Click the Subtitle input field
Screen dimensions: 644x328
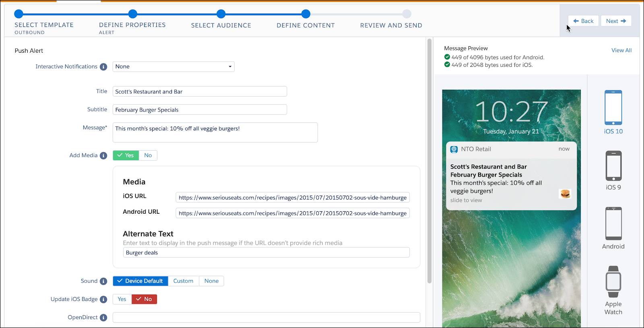coord(200,109)
